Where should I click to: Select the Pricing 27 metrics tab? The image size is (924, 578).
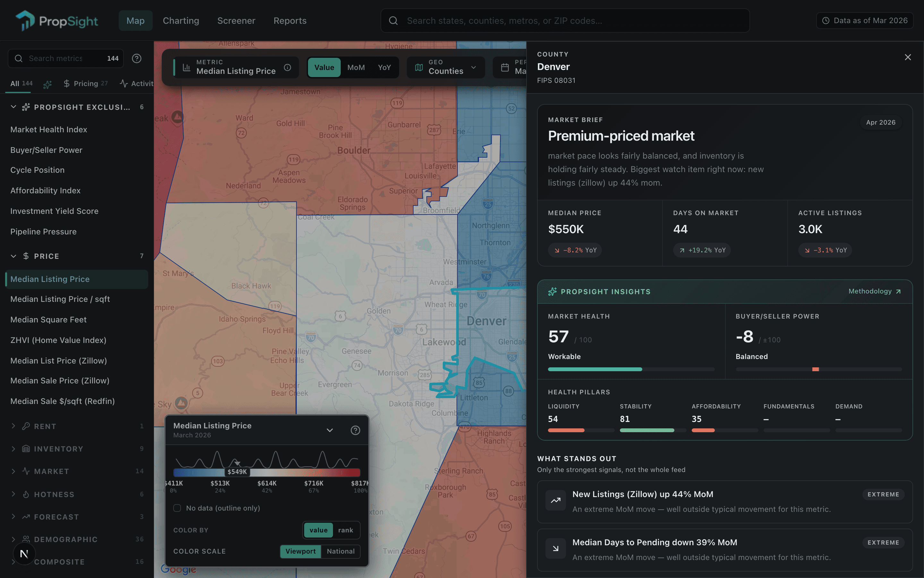86,83
